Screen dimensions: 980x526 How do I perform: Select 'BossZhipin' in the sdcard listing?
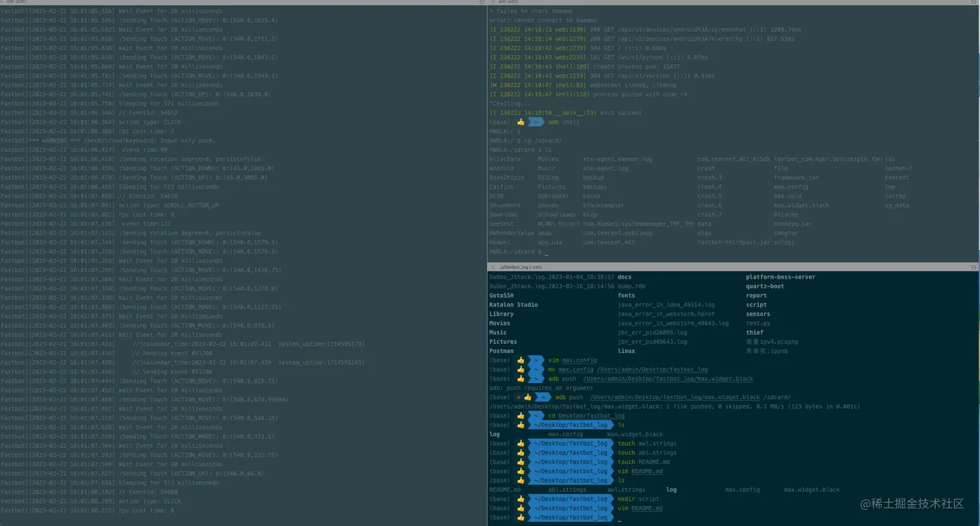506,177
